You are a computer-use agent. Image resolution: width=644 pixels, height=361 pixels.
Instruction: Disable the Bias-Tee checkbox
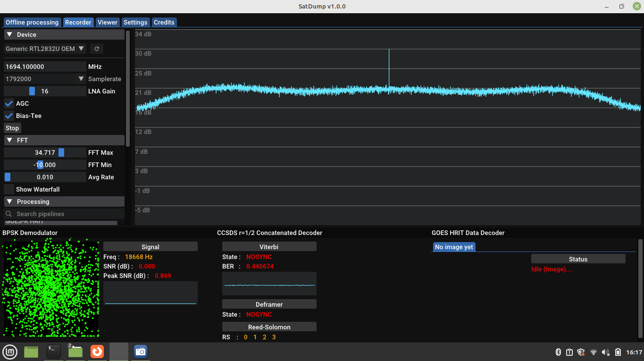click(x=8, y=116)
